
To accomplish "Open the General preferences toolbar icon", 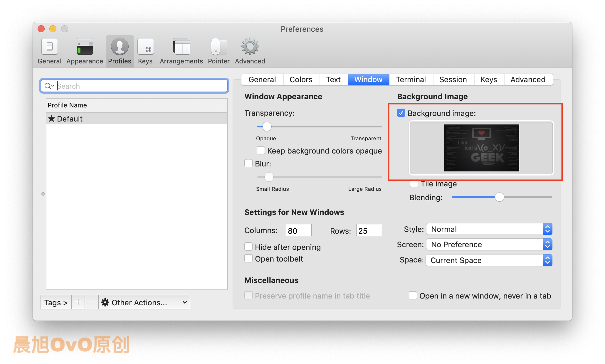I will 49,51.
